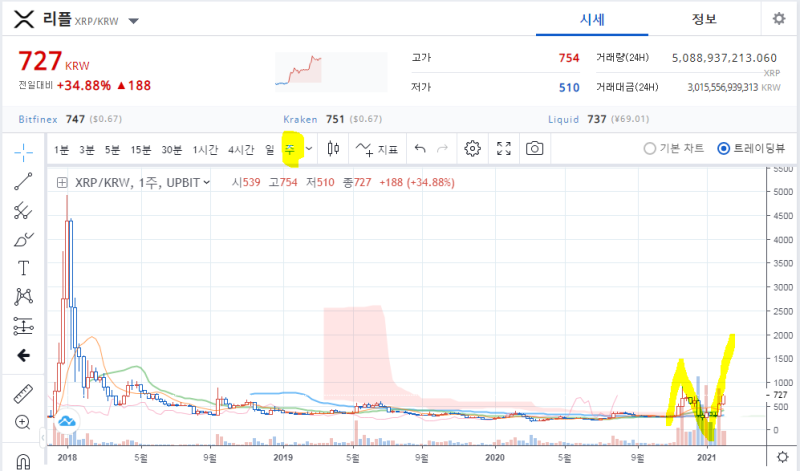The height and width of the screenshot is (471, 800).
Task: Click the +34.88% daily change value
Action: [x=84, y=86]
